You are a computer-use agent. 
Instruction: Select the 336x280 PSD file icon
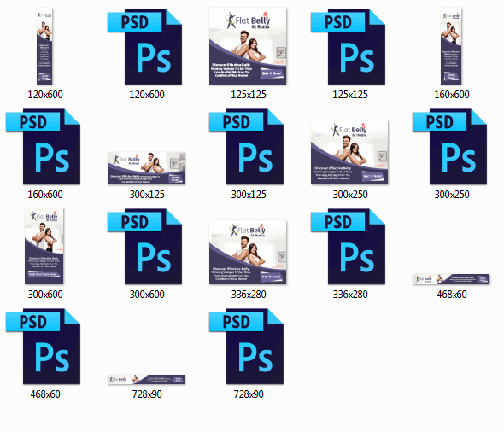tap(349, 247)
